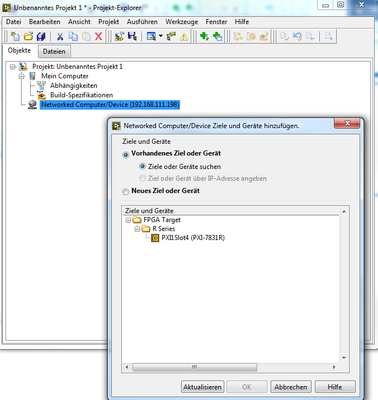This screenshot has width=378, height=400.
Task: Select the Abhängigkeiten tree row
Action: click(x=74, y=86)
